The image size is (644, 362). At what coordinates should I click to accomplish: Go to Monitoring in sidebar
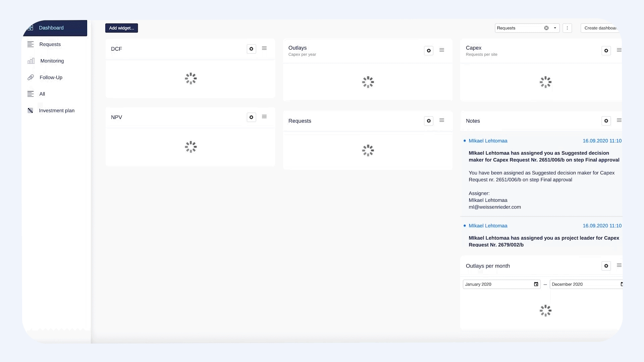(x=52, y=61)
